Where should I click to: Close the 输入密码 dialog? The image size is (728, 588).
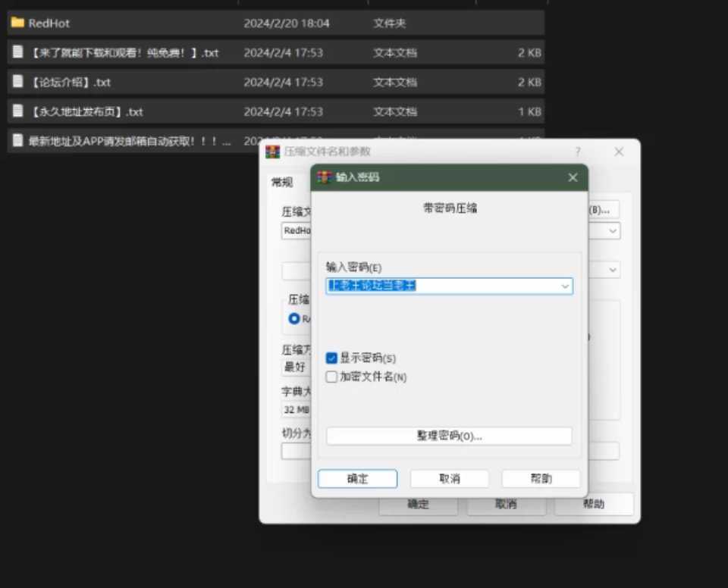pyautogui.click(x=573, y=177)
